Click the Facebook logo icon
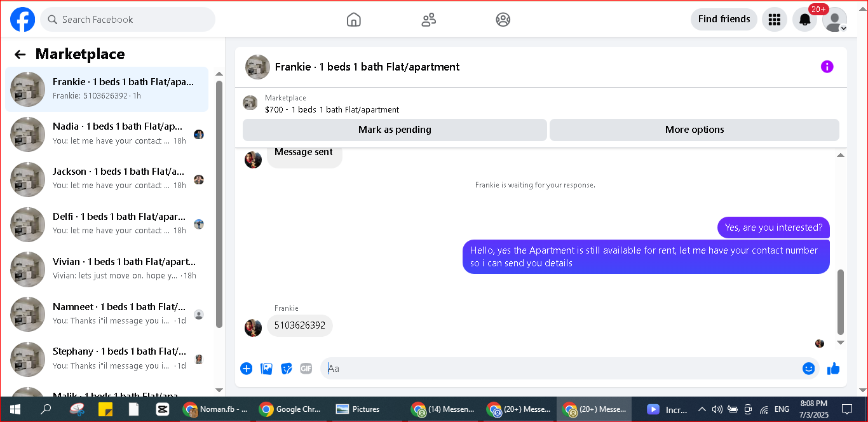 [x=22, y=19]
